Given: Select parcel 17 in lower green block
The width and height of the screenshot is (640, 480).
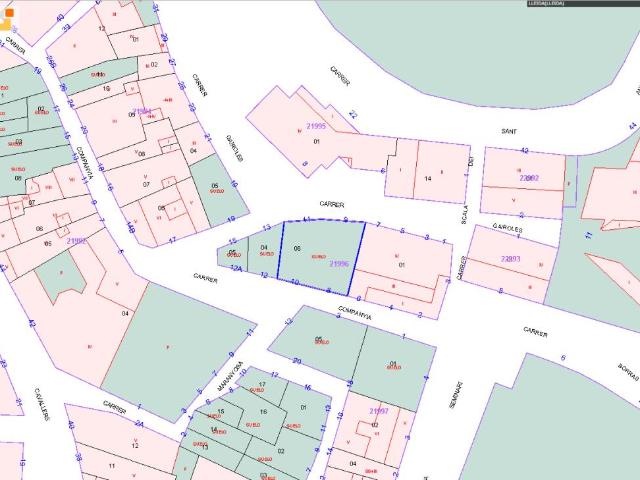Looking at the screenshot, I should (x=261, y=386).
